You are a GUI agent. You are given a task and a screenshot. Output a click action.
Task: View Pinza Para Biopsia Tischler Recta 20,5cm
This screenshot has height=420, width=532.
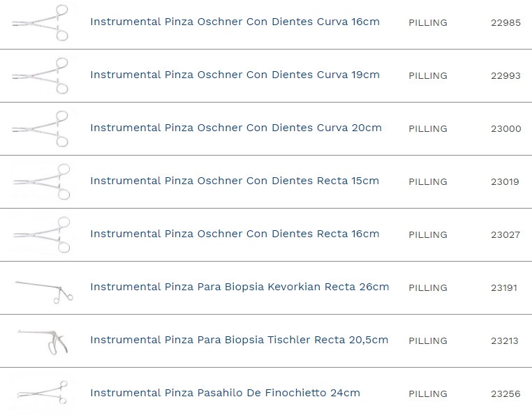click(239, 340)
